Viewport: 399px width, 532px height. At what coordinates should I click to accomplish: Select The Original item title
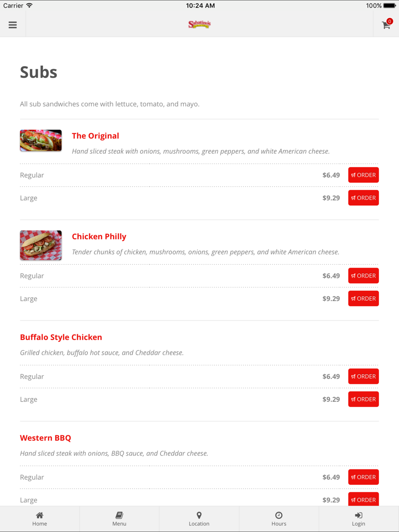95,136
